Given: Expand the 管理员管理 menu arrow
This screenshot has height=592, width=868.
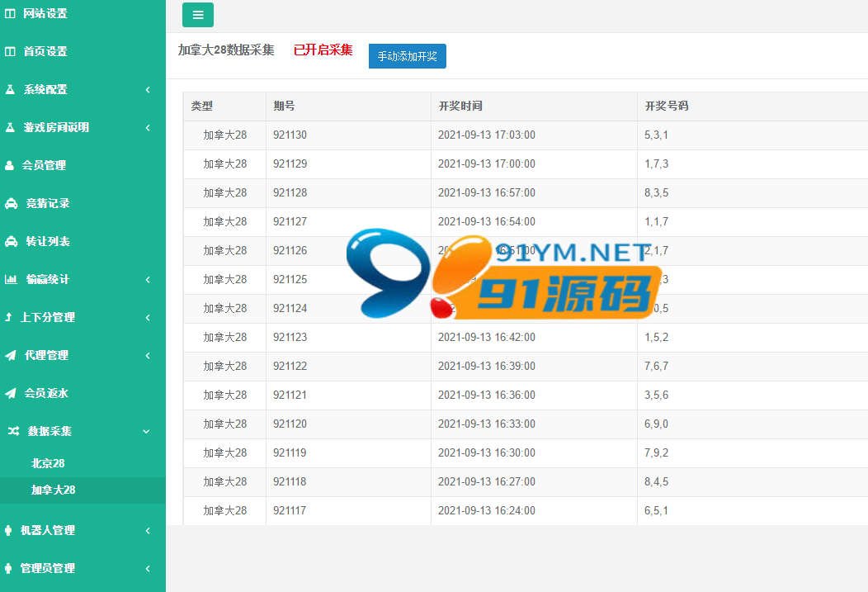Looking at the screenshot, I should (x=148, y=569).
